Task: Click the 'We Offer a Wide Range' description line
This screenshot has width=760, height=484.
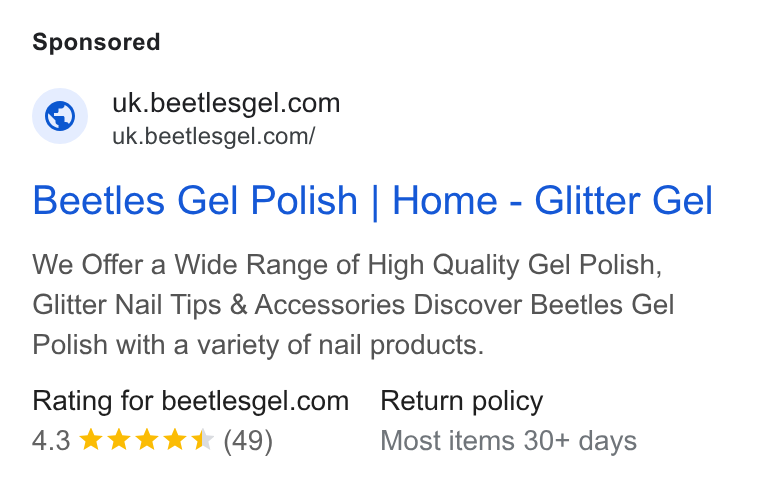Action: coord(347,265)
